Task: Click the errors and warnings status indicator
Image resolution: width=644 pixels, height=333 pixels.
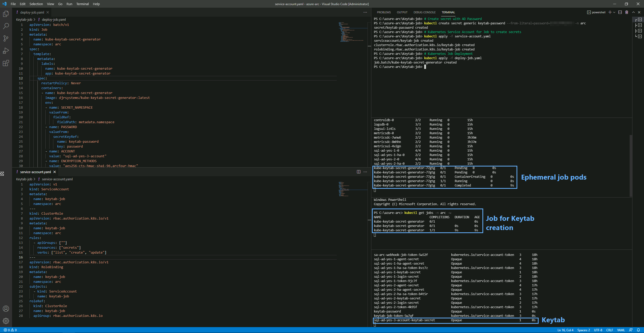Action: pyautogui.click(x=10, y=330)
